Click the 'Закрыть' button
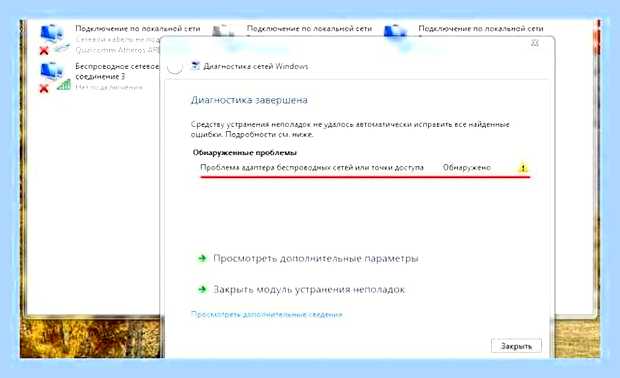The image size is (620, 378). pyautogui.click(x=516, y=346)
